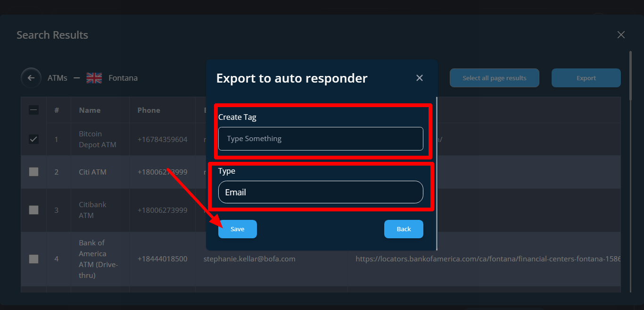Click Select all page results button

click(494, 78)
